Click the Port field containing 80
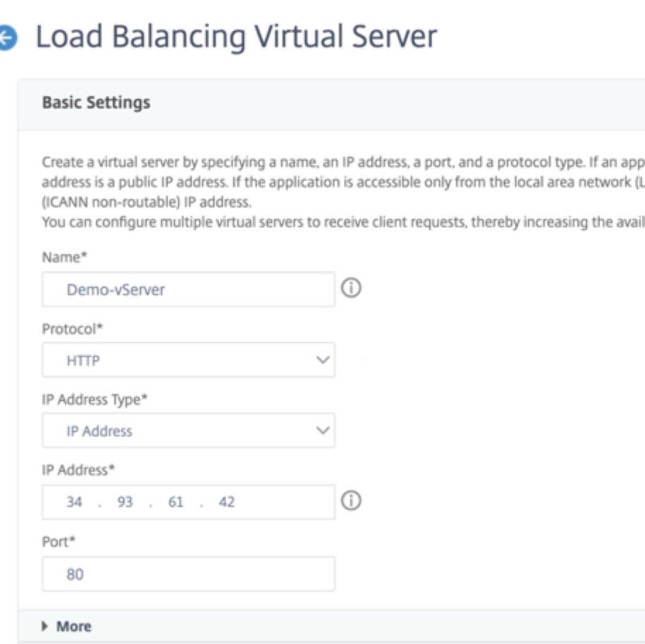Image resolution: width=645 pixels, height=644 pixels. click(189, 574)
